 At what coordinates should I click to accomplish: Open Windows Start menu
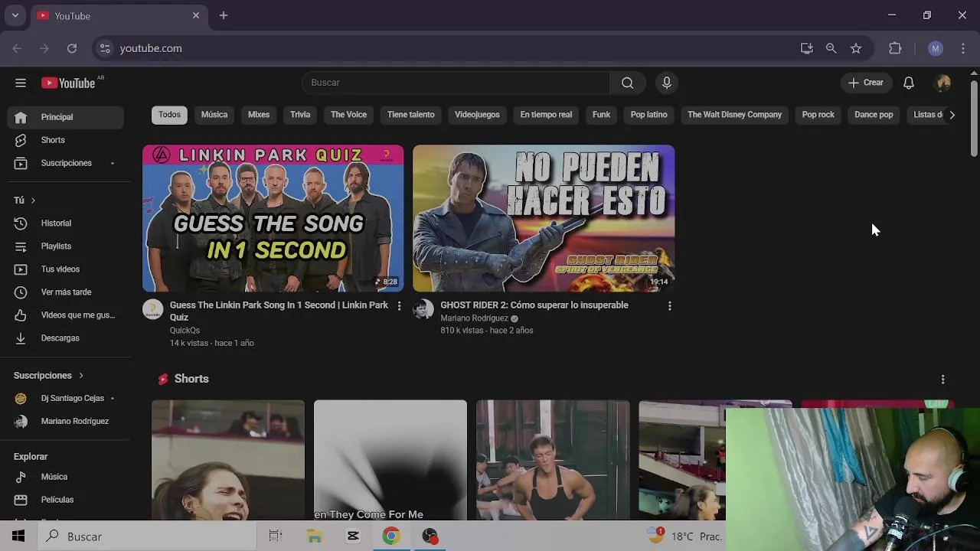pos(18,536)
